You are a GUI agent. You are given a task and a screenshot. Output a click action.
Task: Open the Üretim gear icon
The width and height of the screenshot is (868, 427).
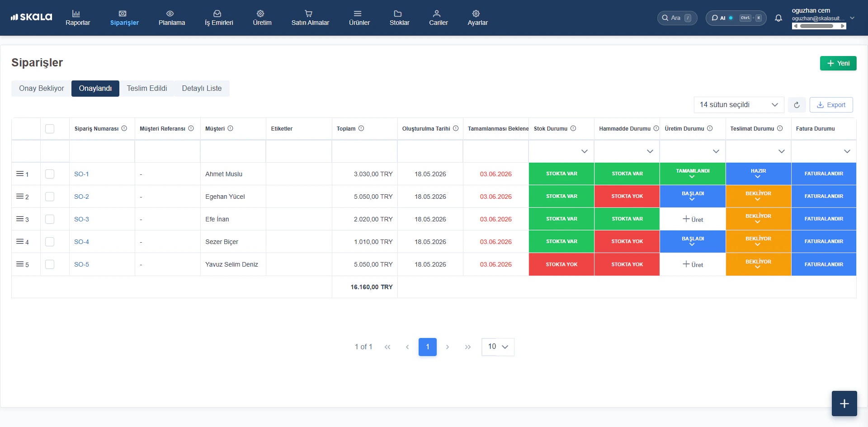(260, 14)
